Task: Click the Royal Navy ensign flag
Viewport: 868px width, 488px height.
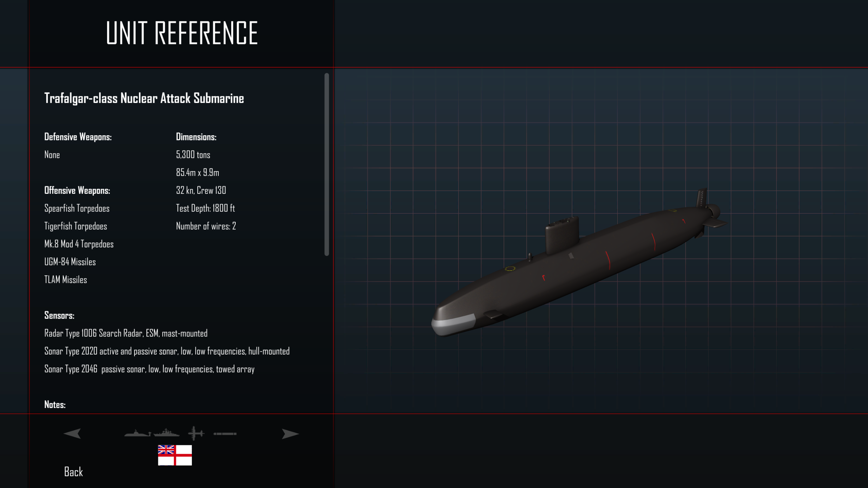Action: (x=175, y=455)
